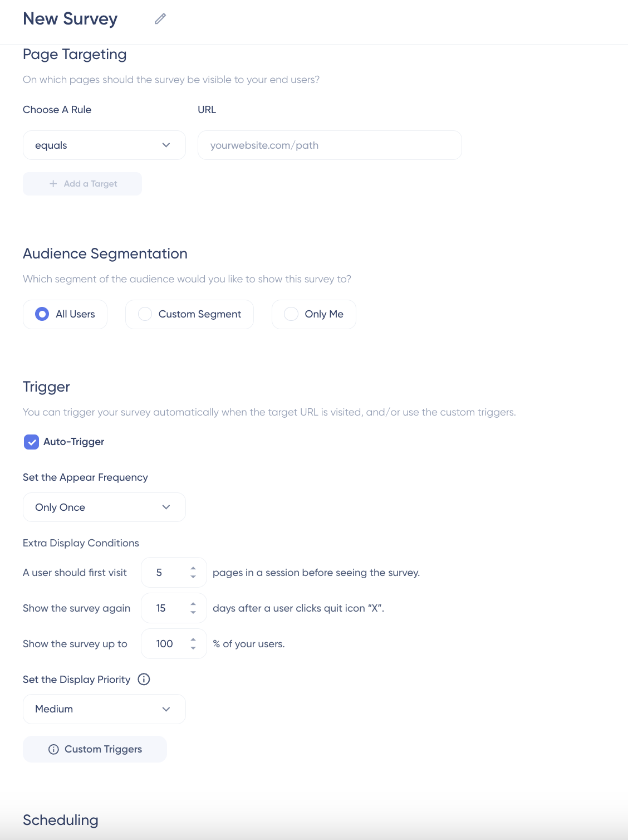Viewport: 628px width, 840px height.
Task: Click '% of your users.' text
Action: coord(249,644)
